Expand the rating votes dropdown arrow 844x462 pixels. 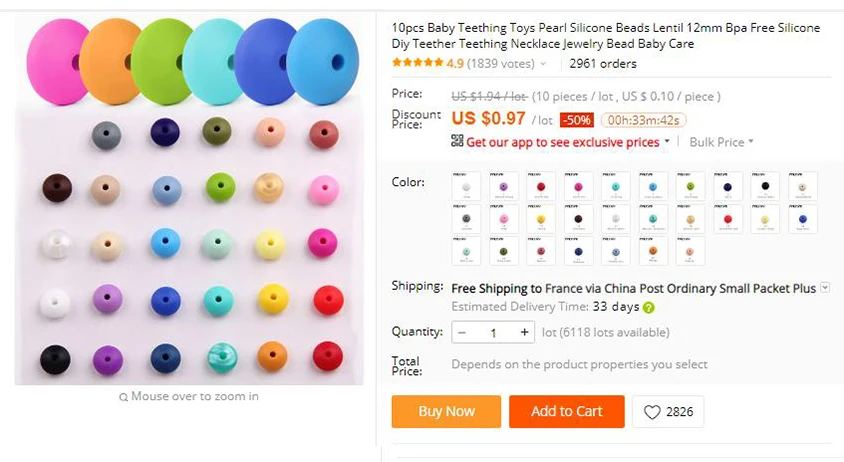[544, 64]
